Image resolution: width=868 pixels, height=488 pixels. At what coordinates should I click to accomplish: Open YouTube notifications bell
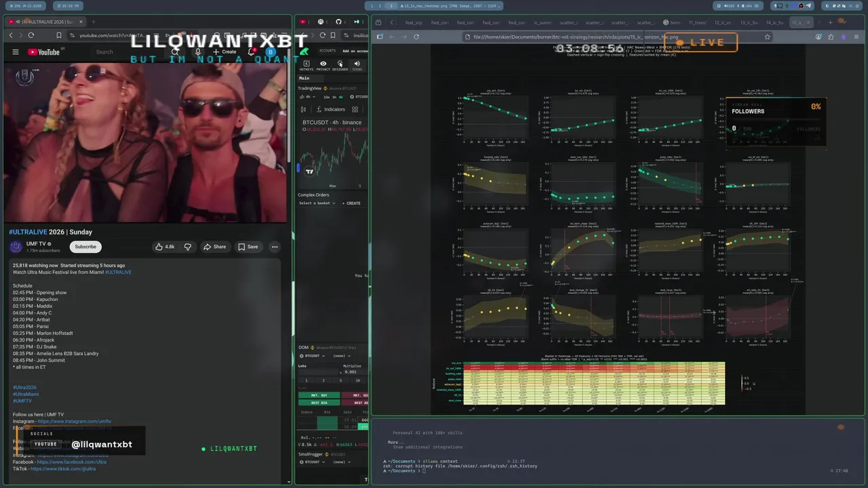pyautogui.click(x=252, y=52)
